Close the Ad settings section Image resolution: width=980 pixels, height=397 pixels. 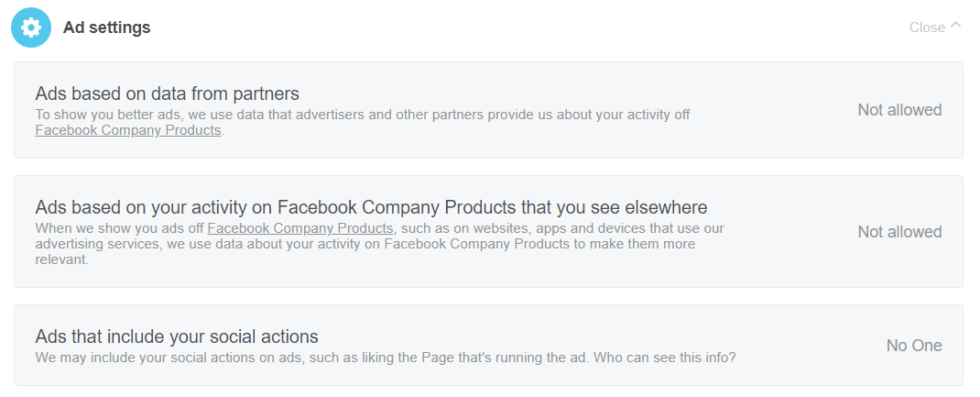[927, 28]
